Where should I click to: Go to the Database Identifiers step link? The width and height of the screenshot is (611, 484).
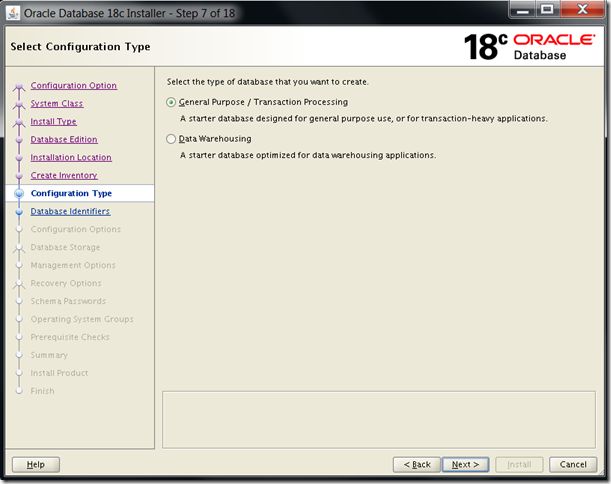pos(70,211)
